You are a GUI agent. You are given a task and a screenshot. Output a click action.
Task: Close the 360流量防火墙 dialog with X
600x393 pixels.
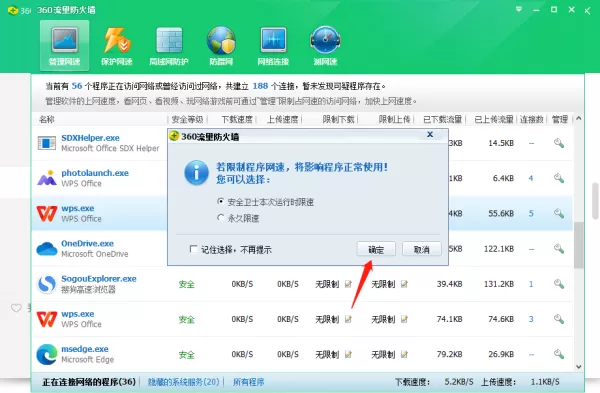pyautogui.click(x=430, y=134)
